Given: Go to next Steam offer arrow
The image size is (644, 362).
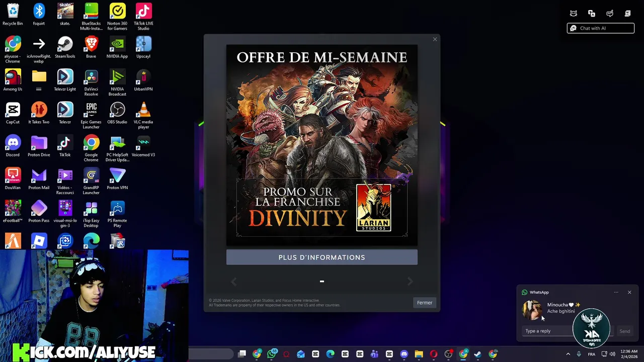Looking at the screenshot, I should click(410, 282).
